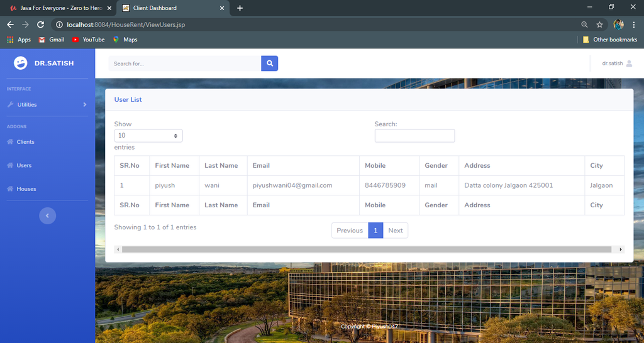The height and width of the screenshot is (343, 644).
Task: Click the mobile number 8446785909 cell
Action: pyautogui.click(x=389, y=185)
